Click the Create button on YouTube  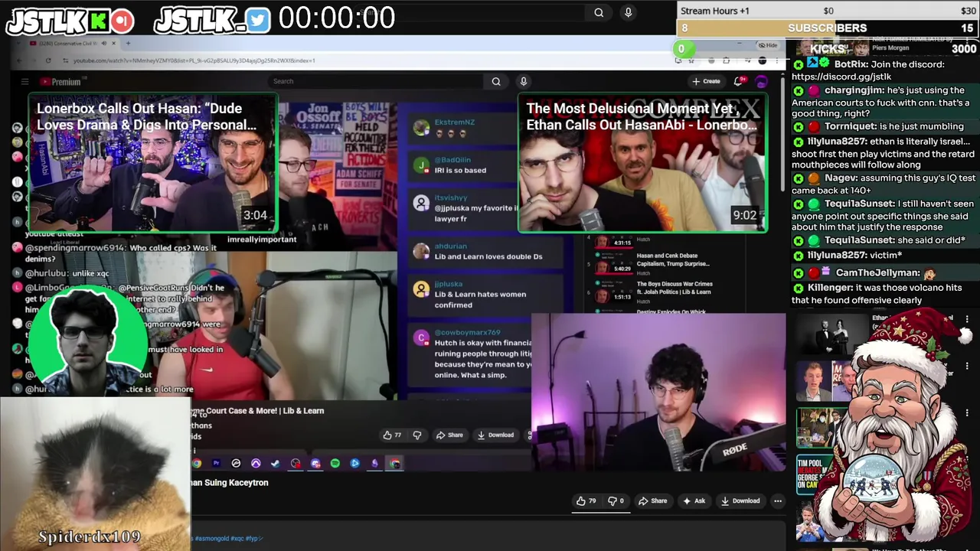706,81
